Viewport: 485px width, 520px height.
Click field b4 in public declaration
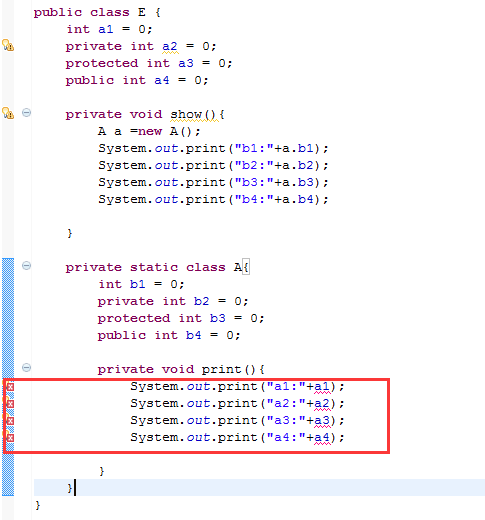194,335
